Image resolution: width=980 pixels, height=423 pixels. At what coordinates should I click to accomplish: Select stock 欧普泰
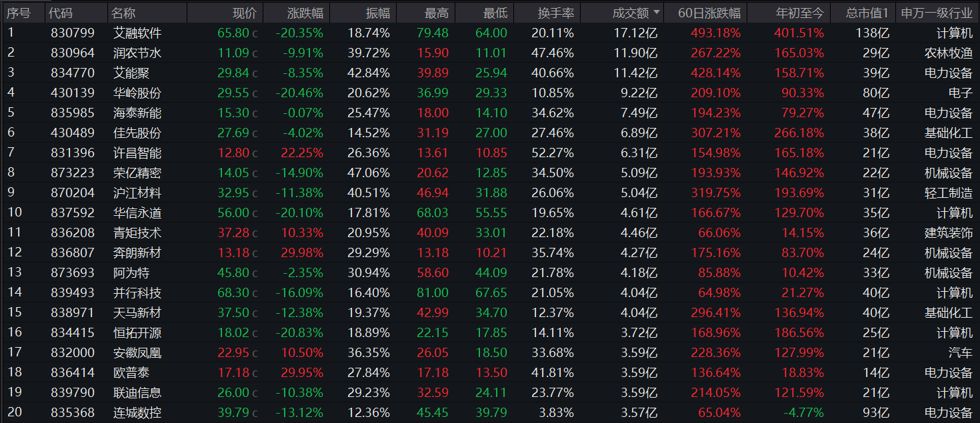click(131, 372)
